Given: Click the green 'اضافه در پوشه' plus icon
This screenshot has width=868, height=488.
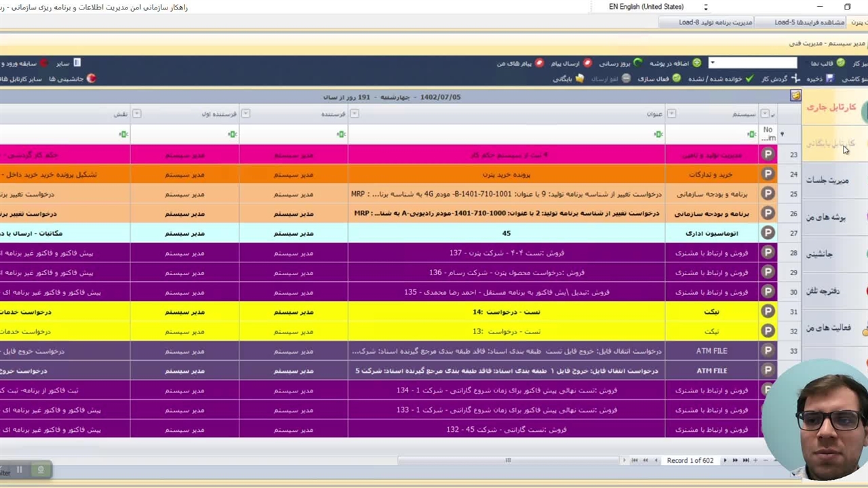Looking at the screenshot, I should pos(696,63).
